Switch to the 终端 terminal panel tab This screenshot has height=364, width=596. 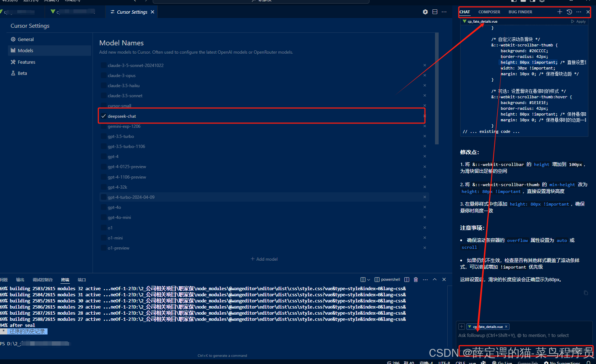pyautogui.click(x=65, y=280)
